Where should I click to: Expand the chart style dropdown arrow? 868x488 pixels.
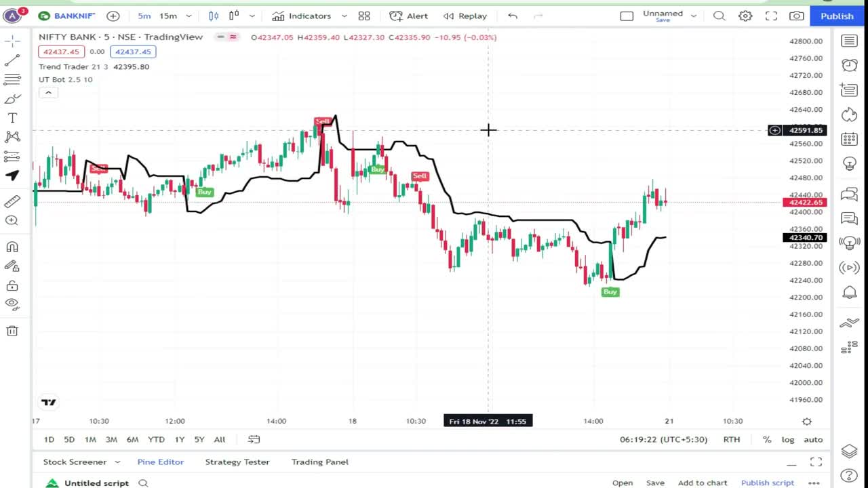pos(252,16)
